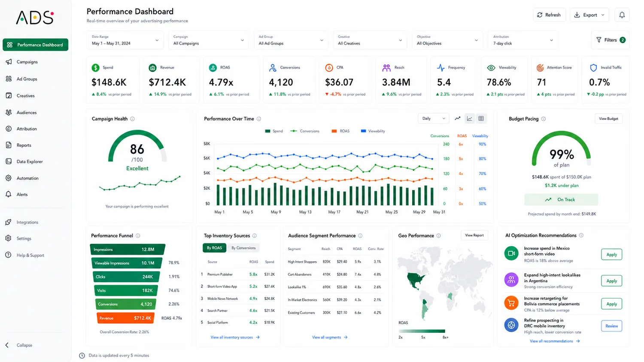Open the Creative filter dropdown
Screen dimensions: 644x362
(370, 40)
